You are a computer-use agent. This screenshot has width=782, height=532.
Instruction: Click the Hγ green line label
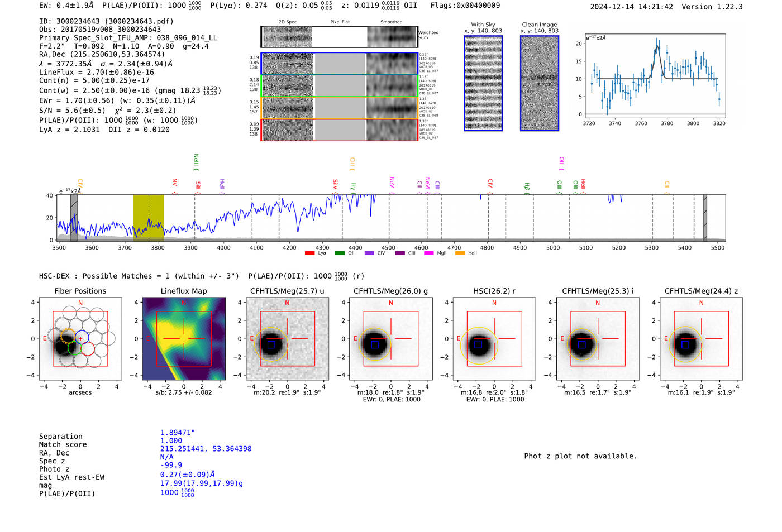[353, 188]
